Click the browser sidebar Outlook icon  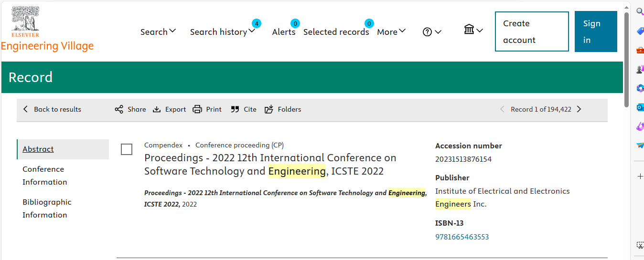640,107
